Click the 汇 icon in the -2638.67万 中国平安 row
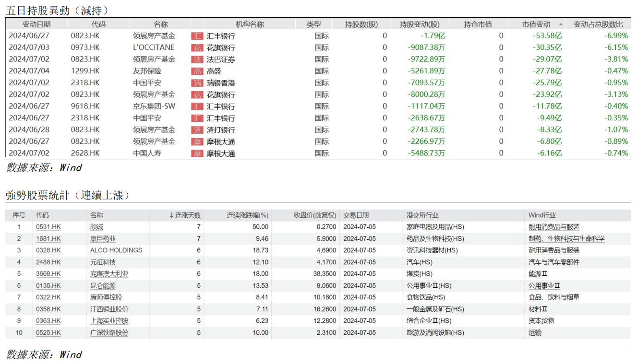Viewport: 638px width, 364px height. 198,118
